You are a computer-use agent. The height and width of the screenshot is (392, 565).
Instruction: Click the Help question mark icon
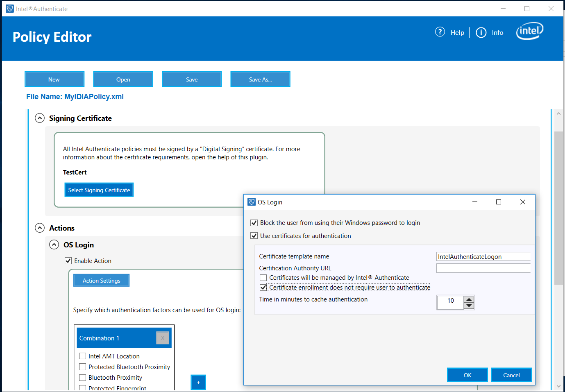[440, 32]
